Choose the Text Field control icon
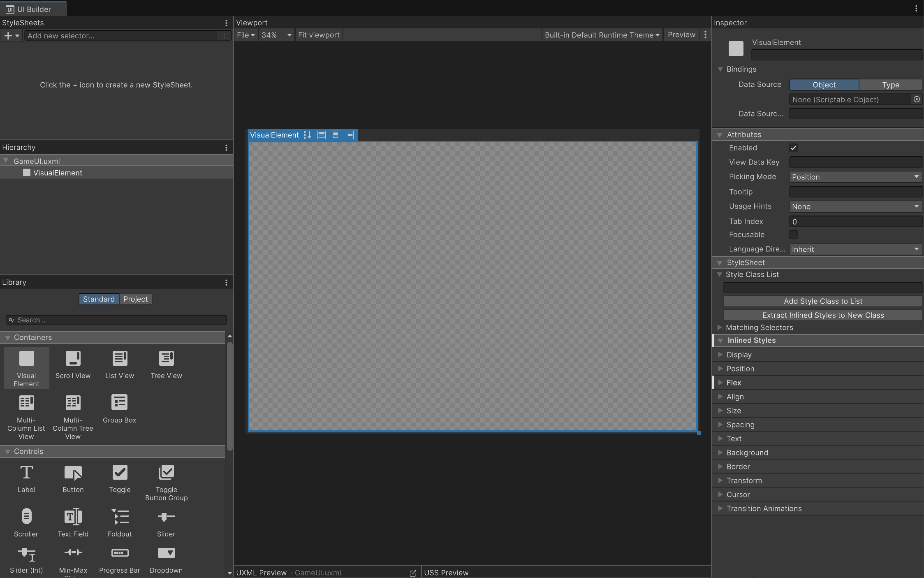The width and height of the screenshot is (924, 578). [73, 517]
